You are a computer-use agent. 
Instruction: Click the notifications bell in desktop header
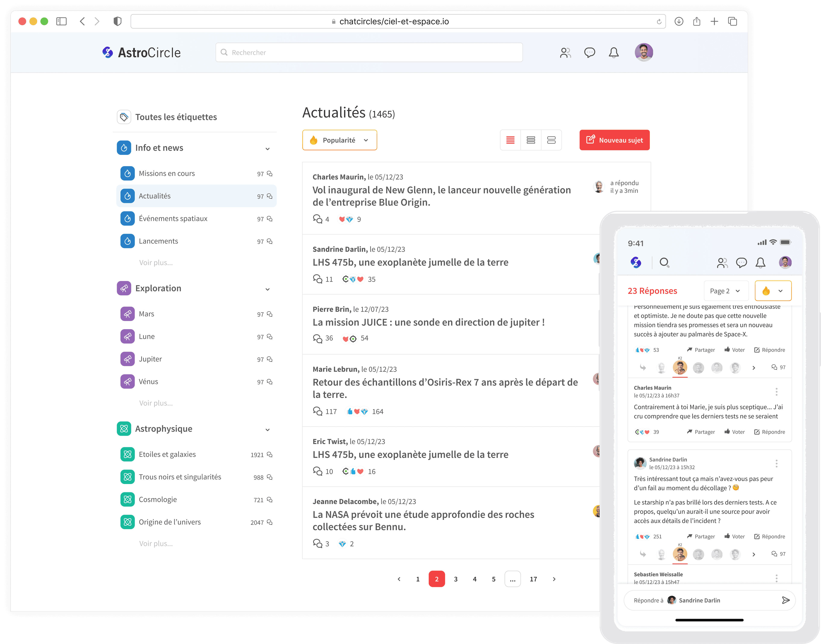[613, 52]
